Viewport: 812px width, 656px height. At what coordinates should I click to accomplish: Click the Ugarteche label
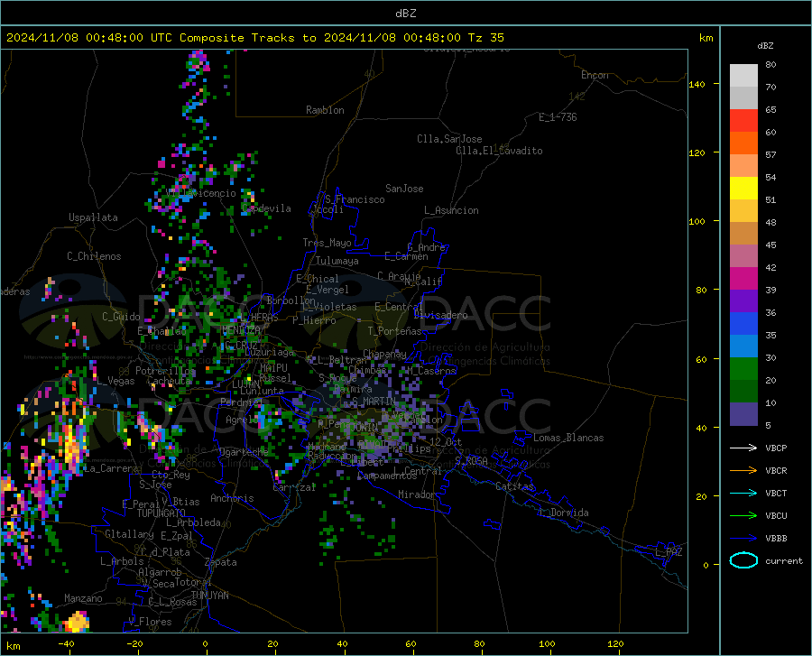coord(244,451)
